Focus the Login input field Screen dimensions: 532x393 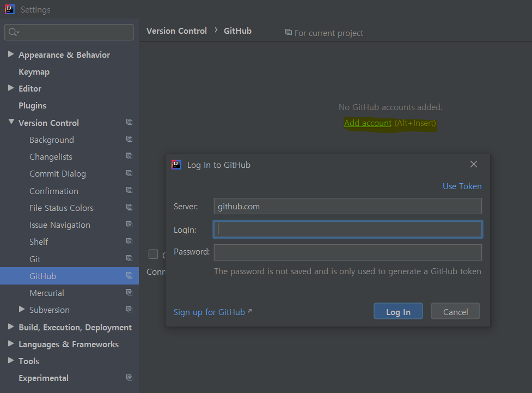pyautogui.click(x=348, y=229)
